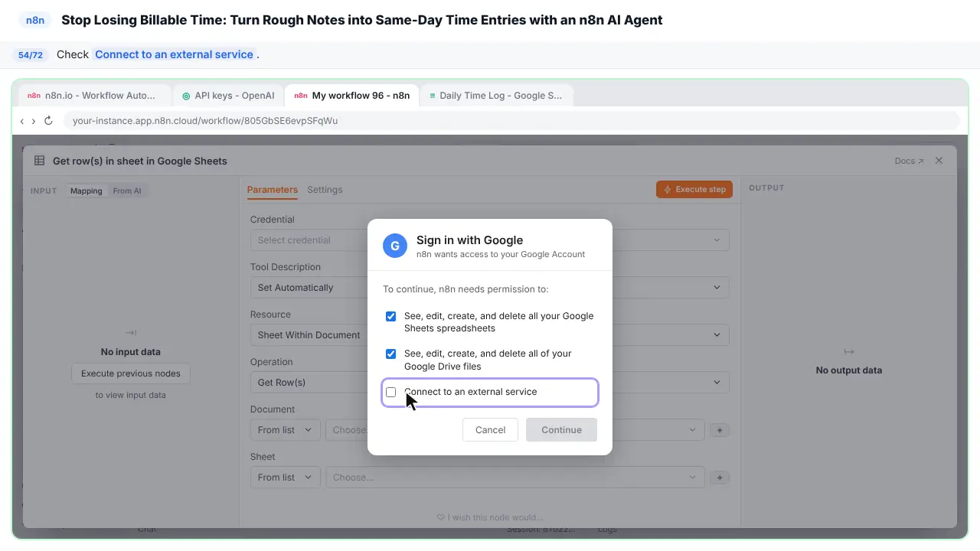Screen dimensions: 980x551
Task: Click the Google G logo icon
Action: point(395,246)
